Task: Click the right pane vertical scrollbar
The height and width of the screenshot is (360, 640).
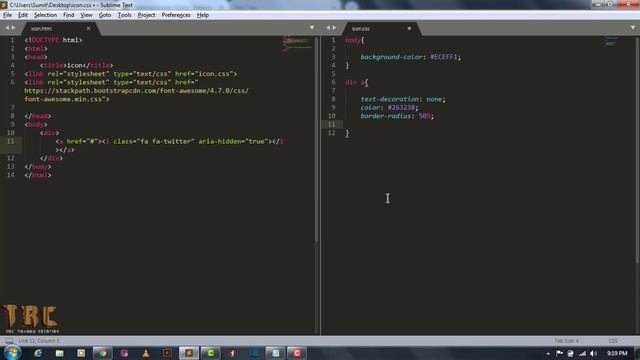Action: [x=637, y=149]
